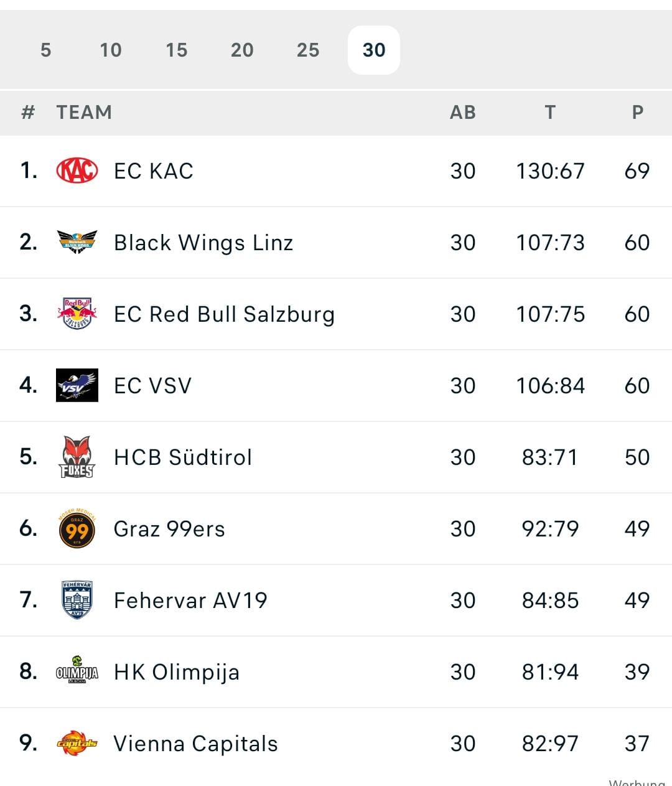Click the TEAM column header
Screen dimensions: 672x786
pyautogui.click(x=84, y=112)
